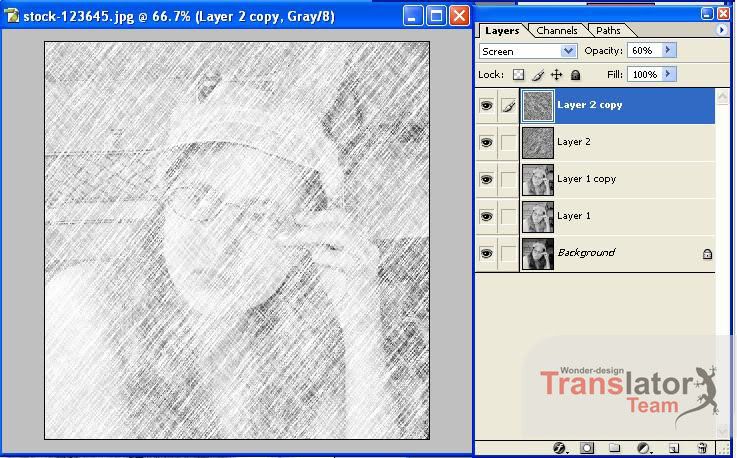Viewport: 737px width, 458px height.
Task: Click the lock image pixels brush icon
Action: [538, 75]
